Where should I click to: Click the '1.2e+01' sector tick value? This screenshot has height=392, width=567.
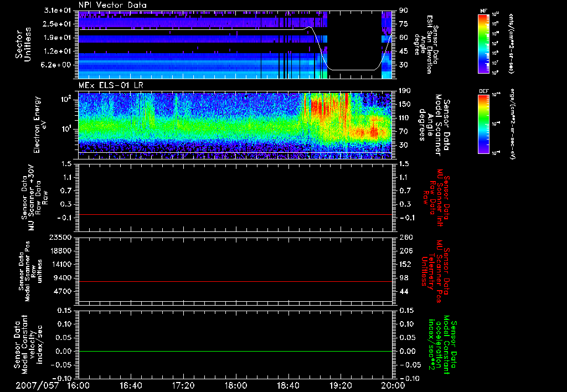point(58,51)
